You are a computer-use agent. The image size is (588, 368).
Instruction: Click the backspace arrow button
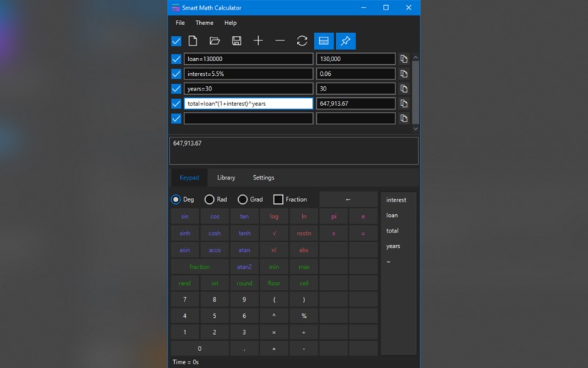click(x=348, y=199)
